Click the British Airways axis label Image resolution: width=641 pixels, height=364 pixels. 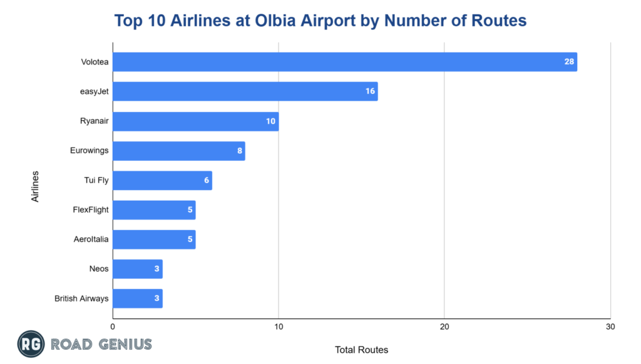(81, 298)
